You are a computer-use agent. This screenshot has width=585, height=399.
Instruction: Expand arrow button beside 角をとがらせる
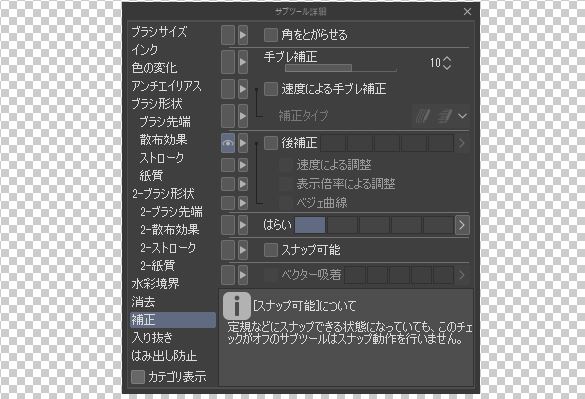coord(243,35)
